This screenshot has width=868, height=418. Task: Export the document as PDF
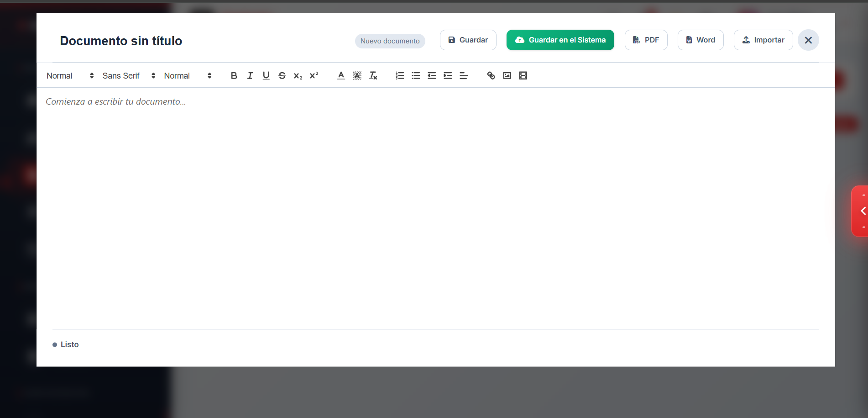coord(646,40)
